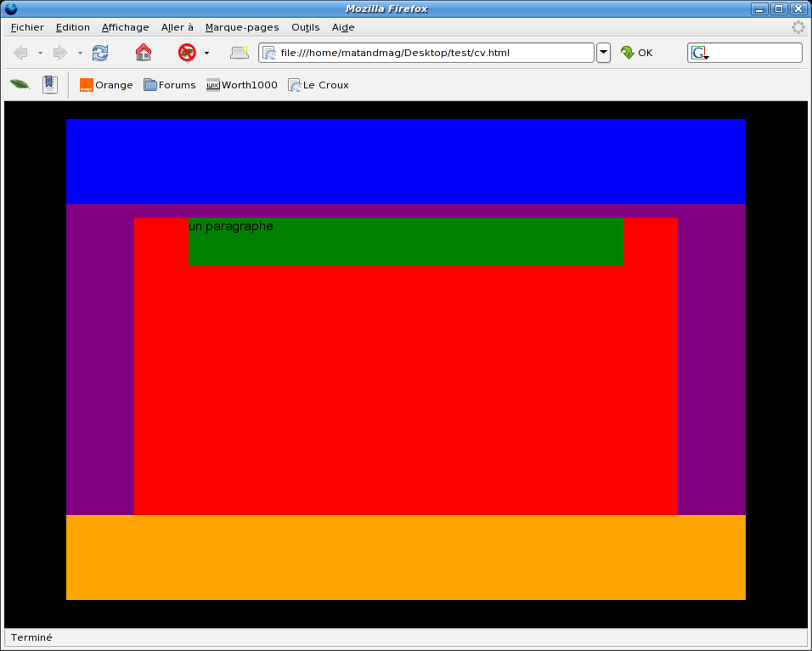
Task: Click the Terminé status bar text
Action: [31, 637]
